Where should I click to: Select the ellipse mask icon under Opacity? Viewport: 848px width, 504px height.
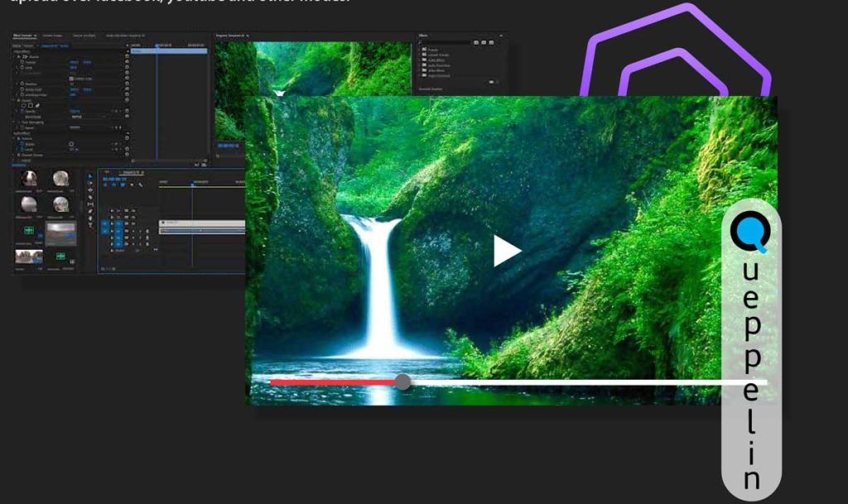(24, 105)
